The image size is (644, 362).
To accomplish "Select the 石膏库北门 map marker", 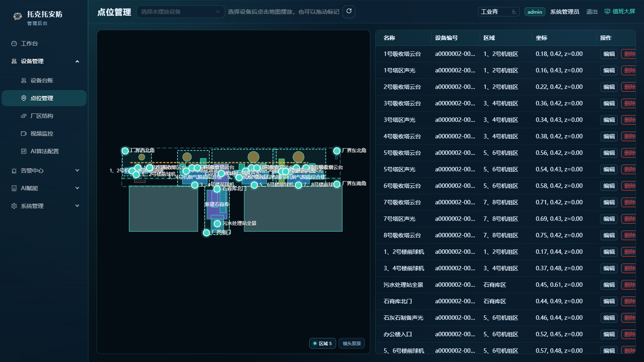I will click(x=217, y=189).
